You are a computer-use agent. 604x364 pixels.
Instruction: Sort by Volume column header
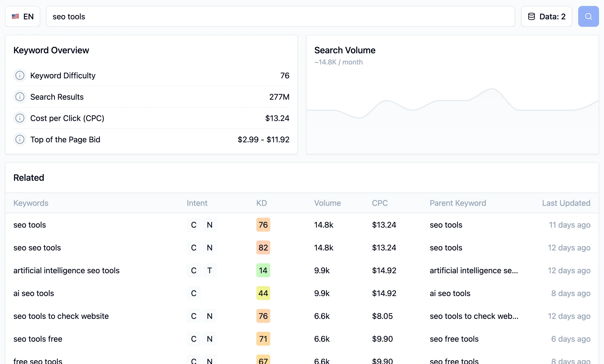click(x=327, y=203)
